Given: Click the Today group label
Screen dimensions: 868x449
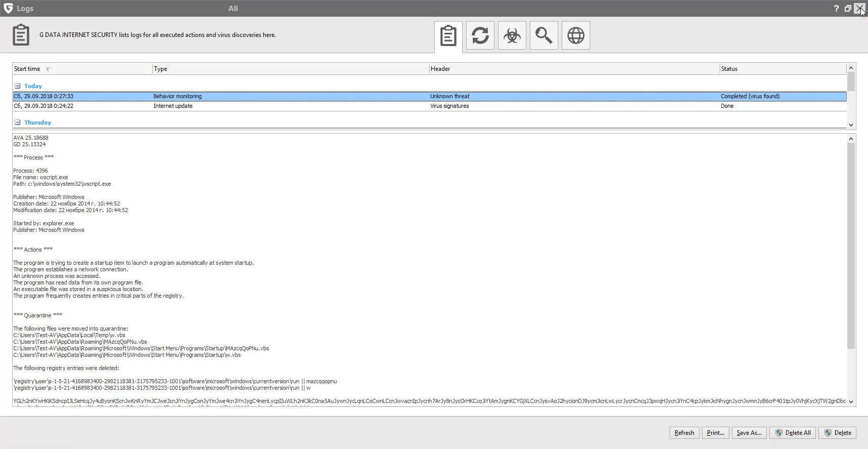Looking at the screenshot, I should pyautogui.click(x=33, y=86).
